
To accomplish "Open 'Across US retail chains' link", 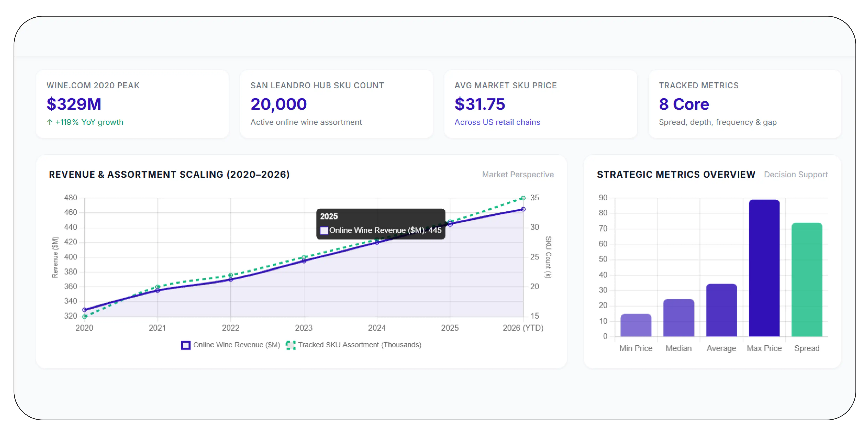I will pyautogui.click(x=497, y=122).
